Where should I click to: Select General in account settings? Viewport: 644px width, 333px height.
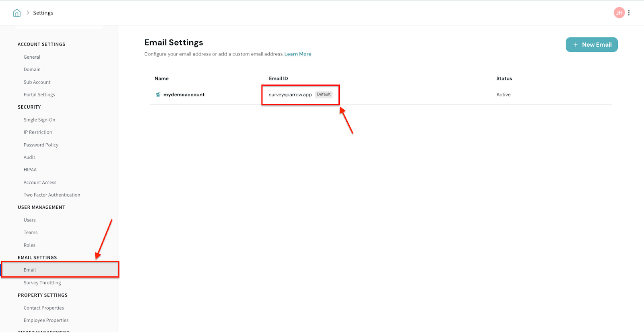(x=32, y=57)
